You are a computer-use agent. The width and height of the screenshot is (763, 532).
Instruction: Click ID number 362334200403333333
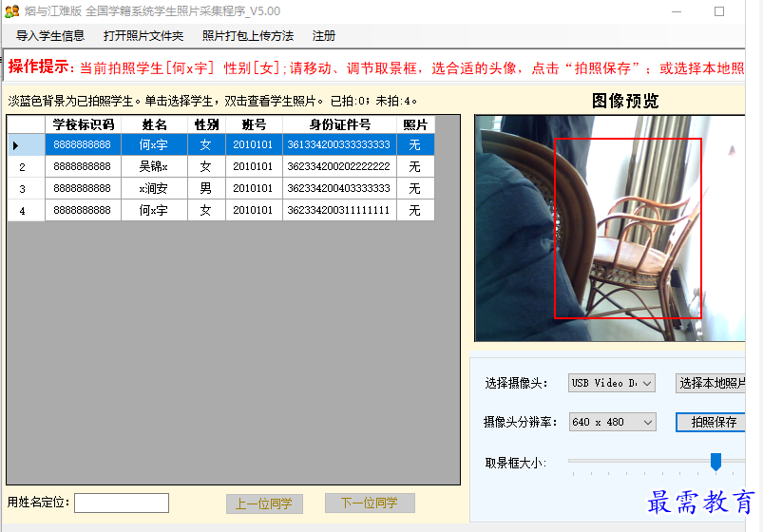coord(339,188)
